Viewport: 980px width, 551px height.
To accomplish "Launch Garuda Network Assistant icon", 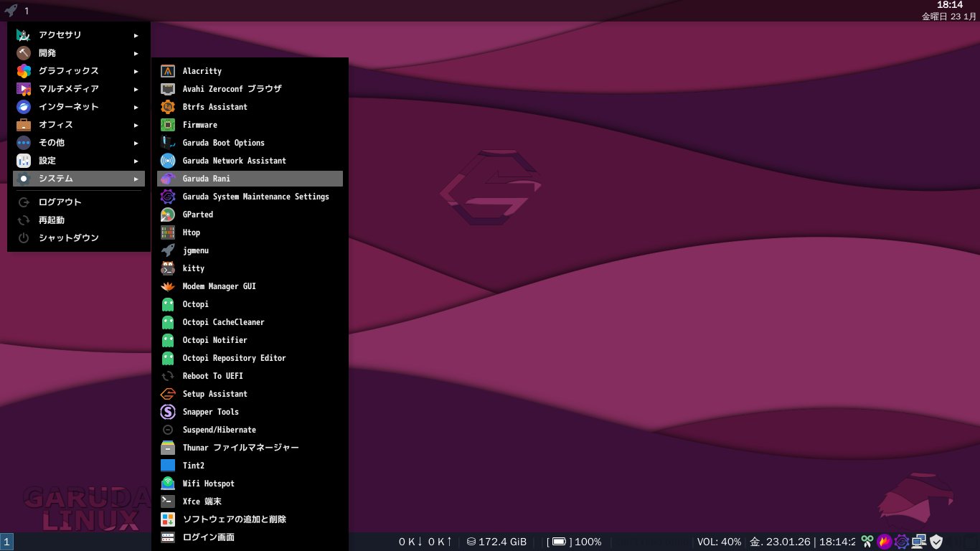I will (x=168, y=161).
